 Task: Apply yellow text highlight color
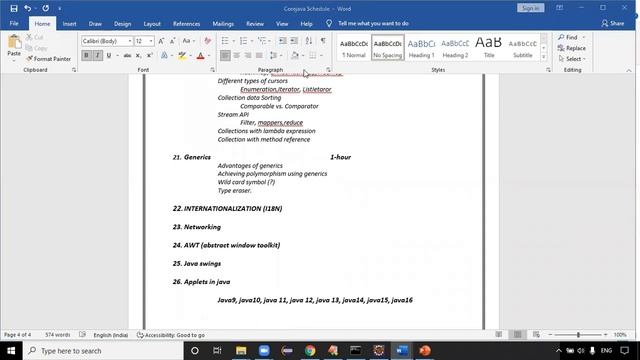pos(182,56)
